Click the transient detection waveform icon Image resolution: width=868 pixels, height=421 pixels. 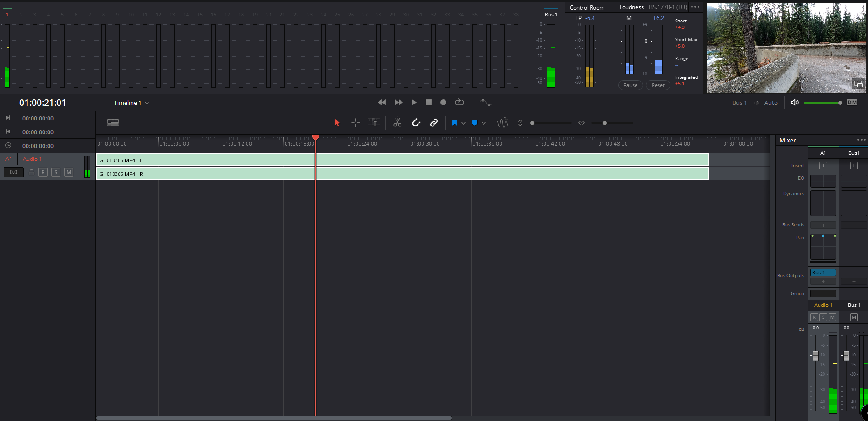pos(503,123)
